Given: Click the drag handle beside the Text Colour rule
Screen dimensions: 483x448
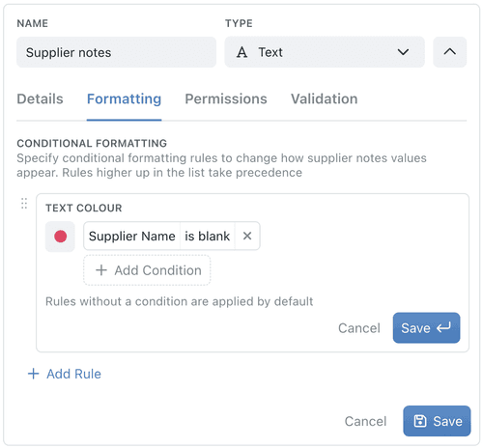Looking at the screenshot, I should coord(24,204).
